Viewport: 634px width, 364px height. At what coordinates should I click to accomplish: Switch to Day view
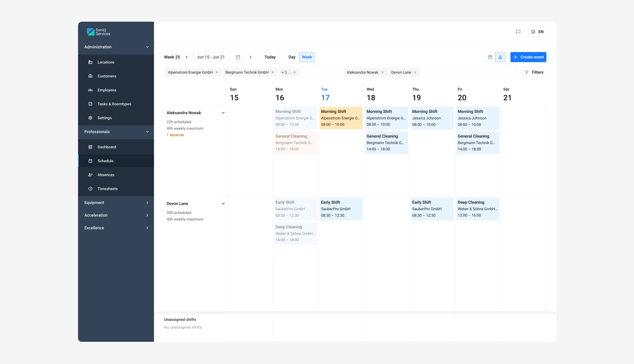(292, 57)
